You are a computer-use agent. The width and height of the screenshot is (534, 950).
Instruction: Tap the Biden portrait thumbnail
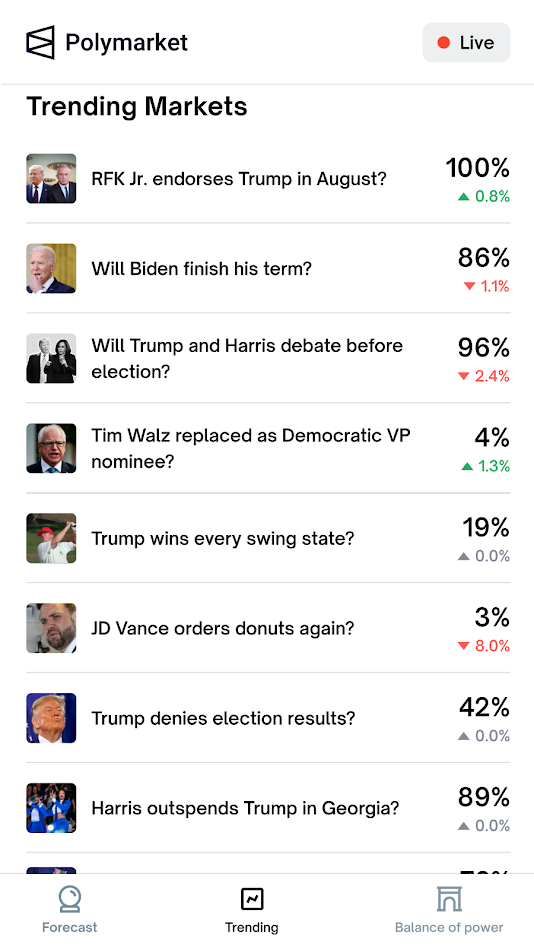[x=51, y=268]
